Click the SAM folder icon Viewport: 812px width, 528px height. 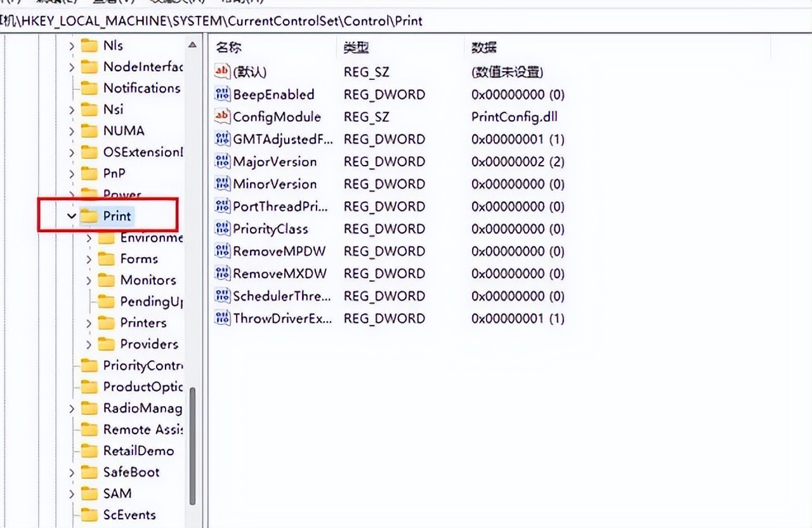91,493
